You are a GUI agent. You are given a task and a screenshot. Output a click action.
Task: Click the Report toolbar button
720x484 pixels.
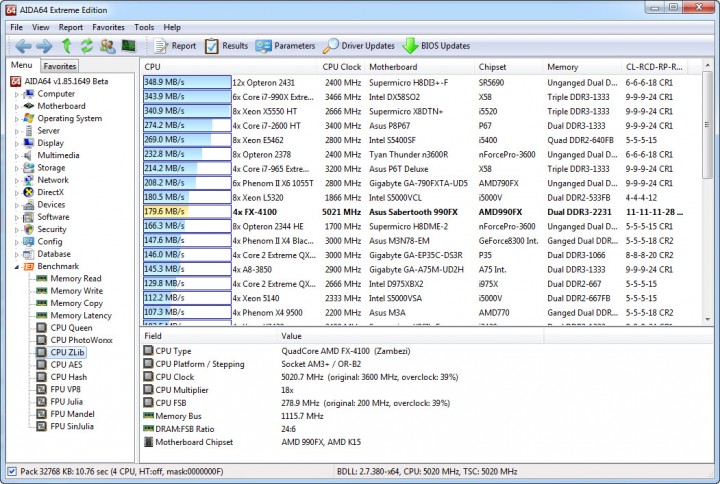point(174,46)
